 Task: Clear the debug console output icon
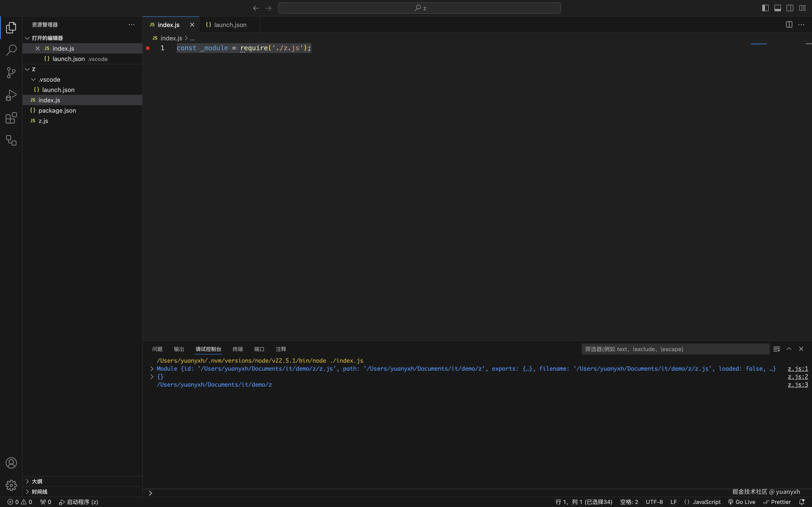click(x=777, y=349)
